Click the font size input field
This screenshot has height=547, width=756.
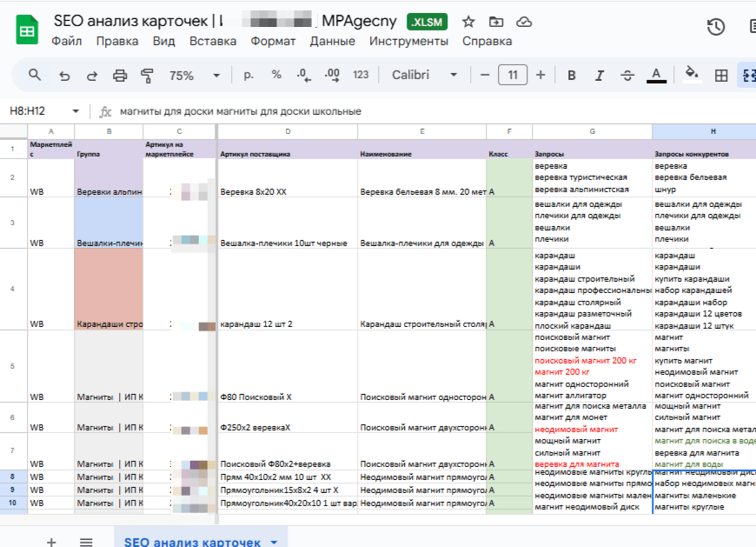point(513,76)
